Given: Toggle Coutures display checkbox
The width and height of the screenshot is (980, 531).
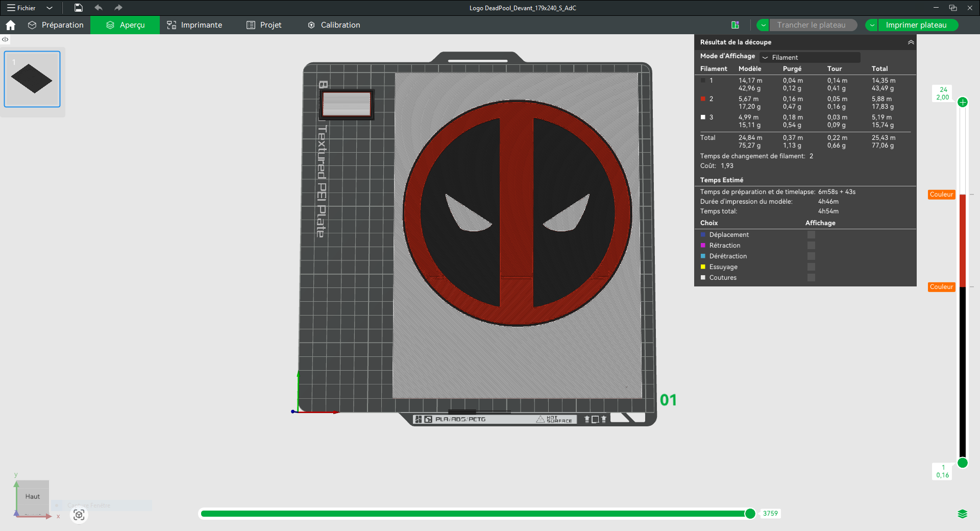Looking at the screenshot, I should click(811, 278).
